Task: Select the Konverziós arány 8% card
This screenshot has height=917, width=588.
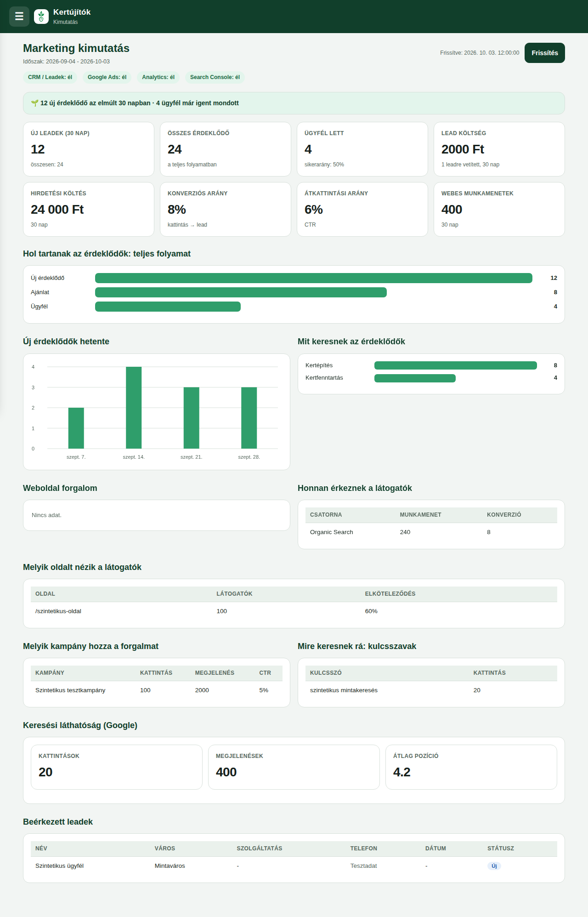Action: (x=226, y=209)
